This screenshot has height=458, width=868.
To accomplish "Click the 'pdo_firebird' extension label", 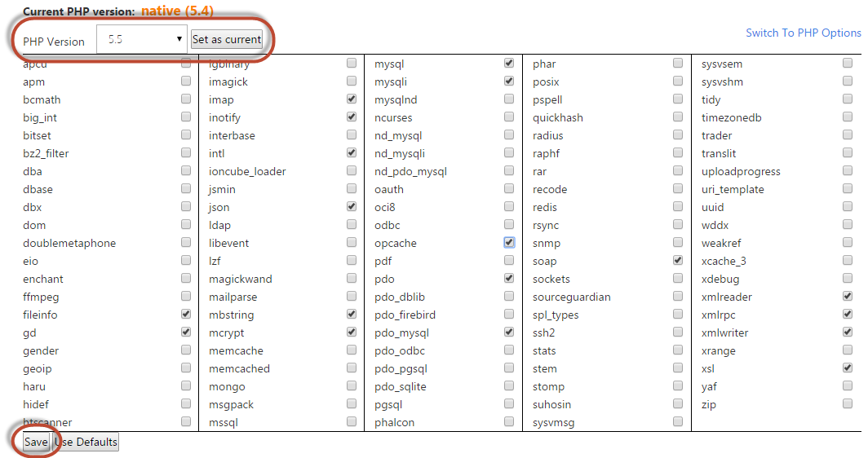I will 405,315.
